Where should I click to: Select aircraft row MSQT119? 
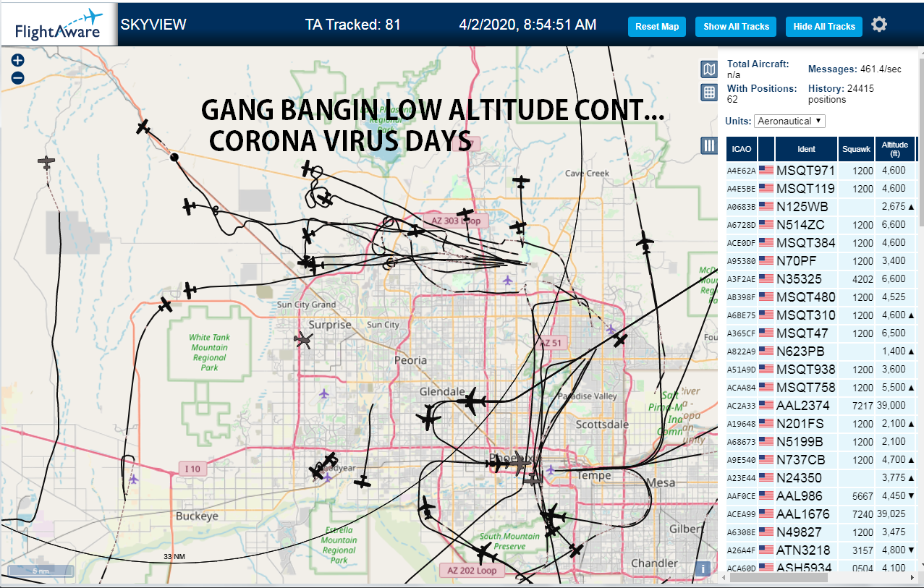(x=822, y=189)
